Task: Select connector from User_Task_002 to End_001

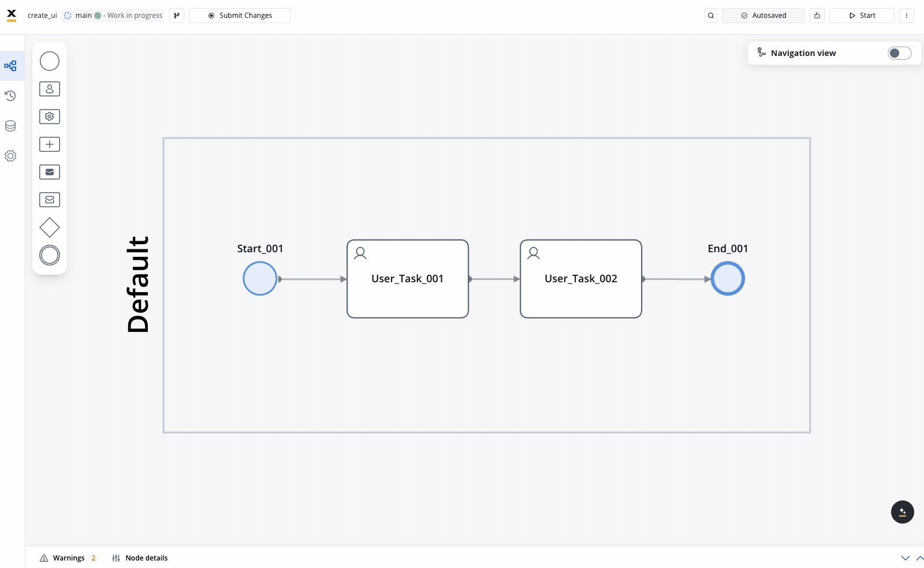Action: [x=676, y=279]
